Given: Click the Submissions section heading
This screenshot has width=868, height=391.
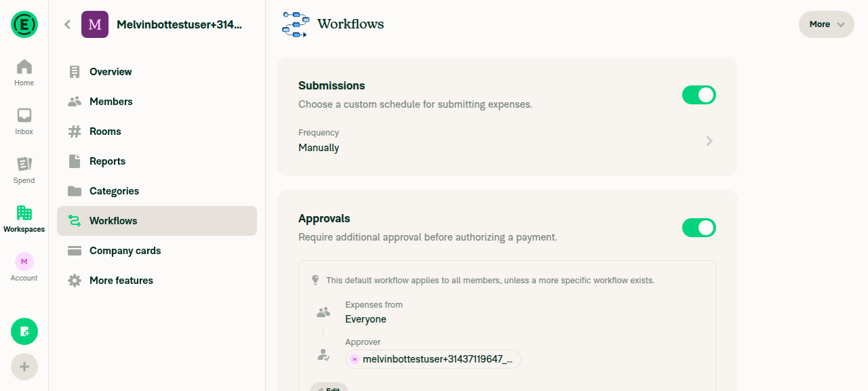Looking at the screenshot, I should tap(332, 85).
